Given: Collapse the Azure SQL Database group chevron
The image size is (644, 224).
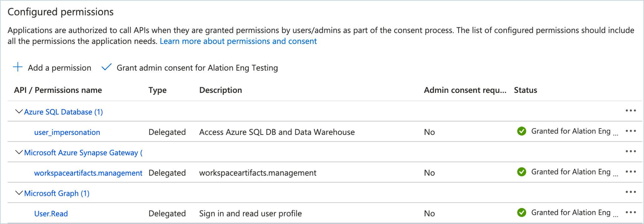Looking at the screenshot, I should point(19,111).
